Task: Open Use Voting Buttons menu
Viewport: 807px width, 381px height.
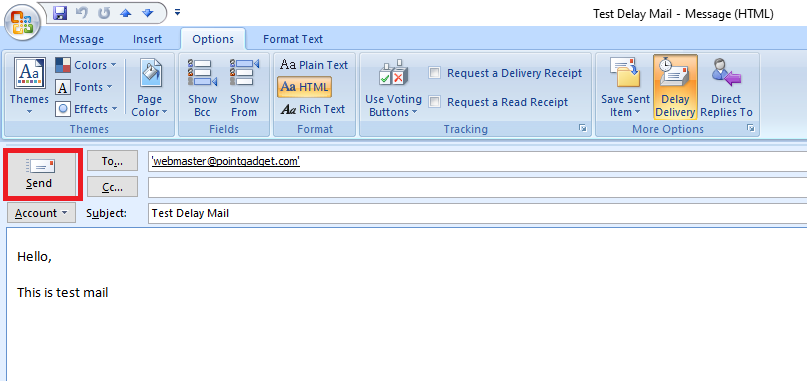Action: click(393, 87)
